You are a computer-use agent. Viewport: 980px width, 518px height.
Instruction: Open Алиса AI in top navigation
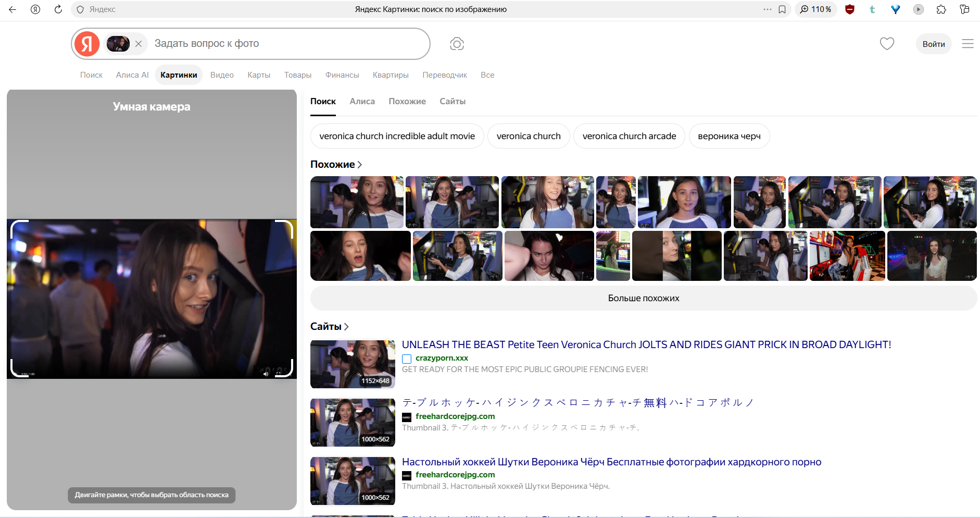point(132,75)
